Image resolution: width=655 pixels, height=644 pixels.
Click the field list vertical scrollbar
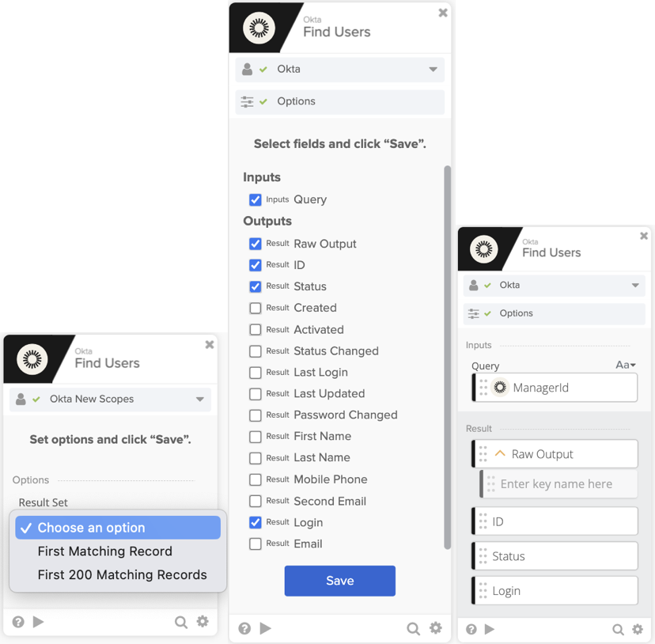(x=448, y=356)
